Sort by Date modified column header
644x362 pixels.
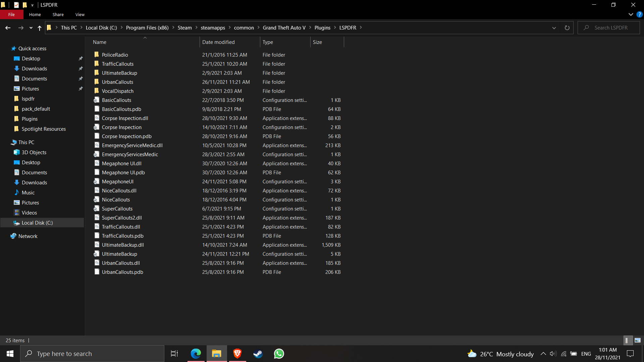(218, 42)
